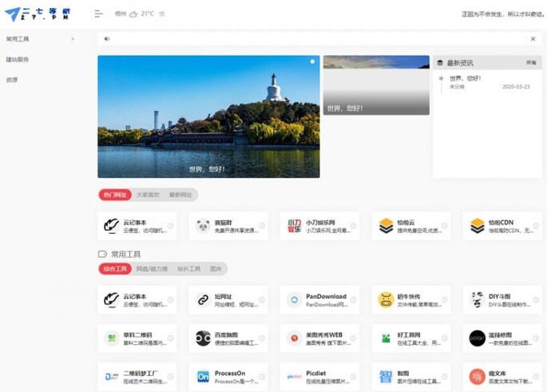
Task: Open the 怡阳CDN icon card
Action: pos(478,226)
